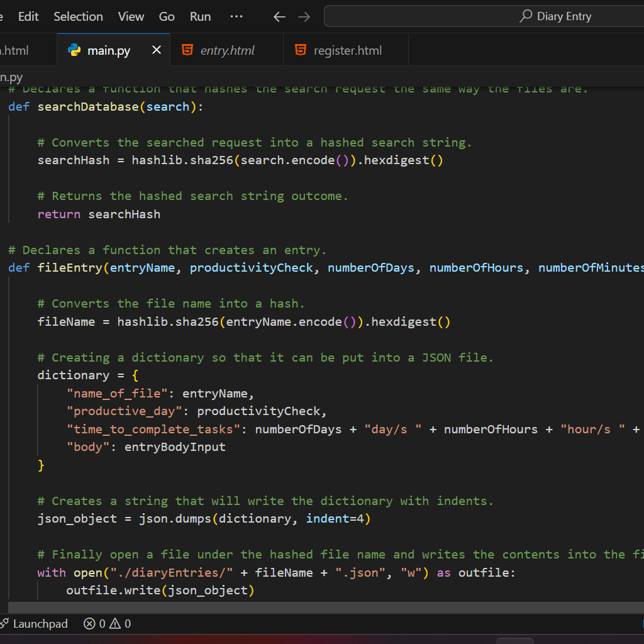
Task: Click the def fileEntry function name
Action: click(x=70, y=268)
